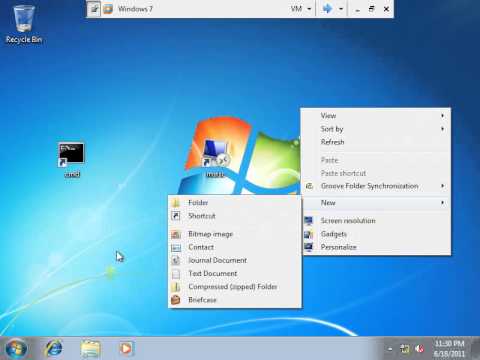
Task: Click the Folder icon in New submenu
Action: point(176,203)
